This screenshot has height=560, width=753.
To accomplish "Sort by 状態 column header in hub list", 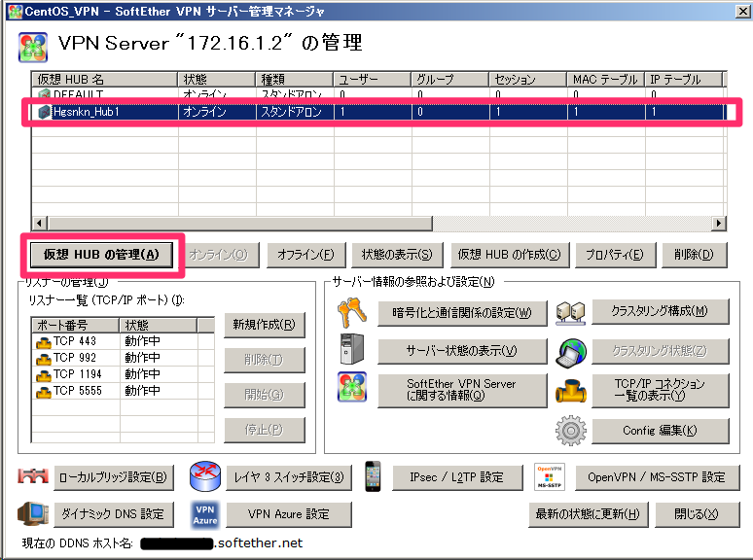I will pyautogui.click(x=217, y=79).
